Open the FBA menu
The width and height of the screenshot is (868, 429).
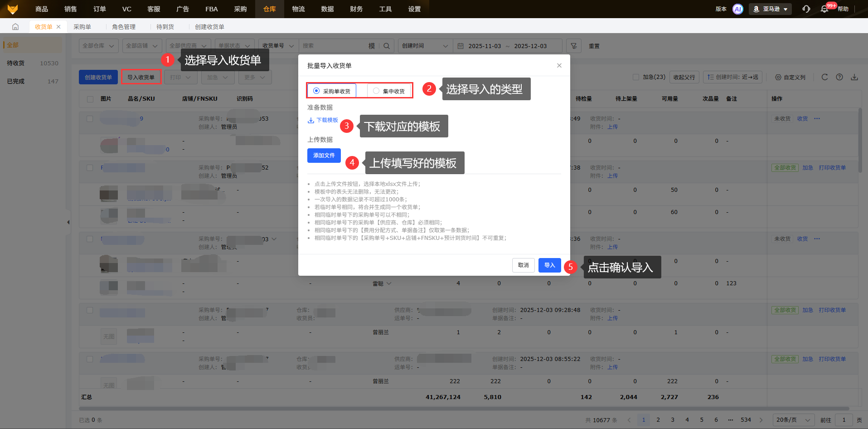pyautogui.click(x=212, y=9)
